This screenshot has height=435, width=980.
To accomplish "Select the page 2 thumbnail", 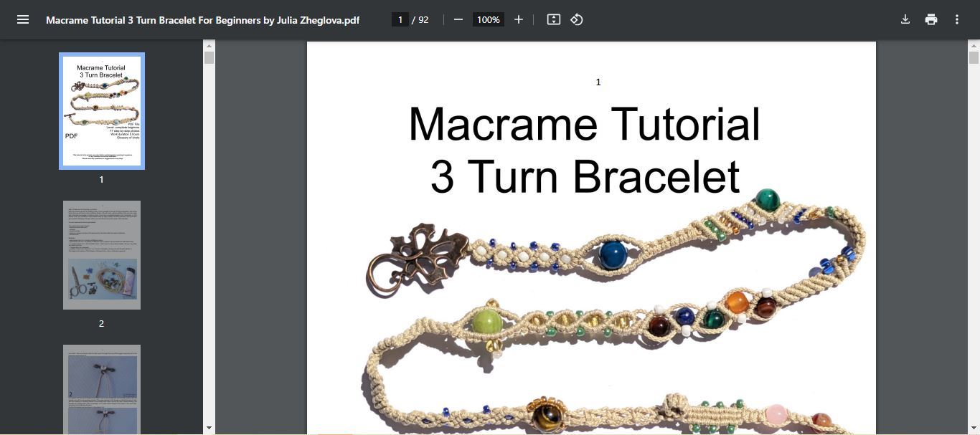I will pos(102,255).
